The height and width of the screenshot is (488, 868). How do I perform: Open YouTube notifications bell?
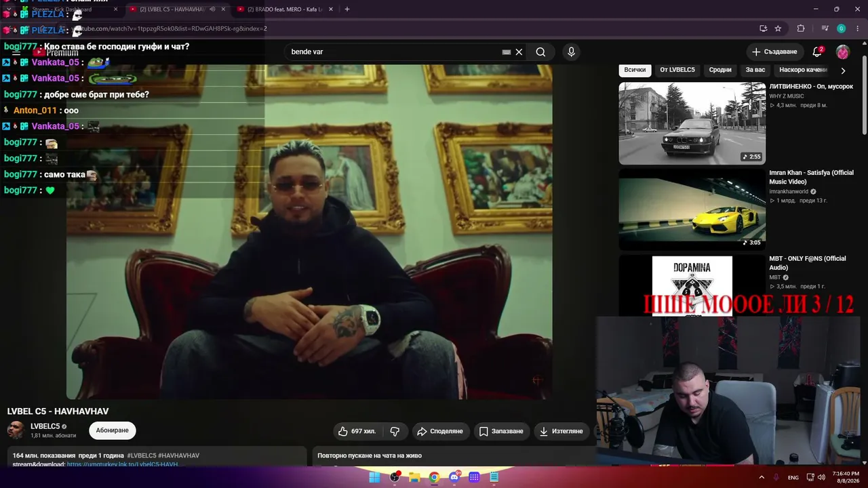[817, 52]
